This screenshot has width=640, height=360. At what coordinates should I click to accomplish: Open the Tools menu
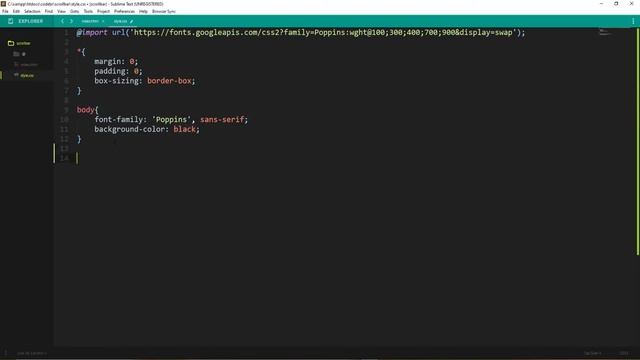click(88, 11)
